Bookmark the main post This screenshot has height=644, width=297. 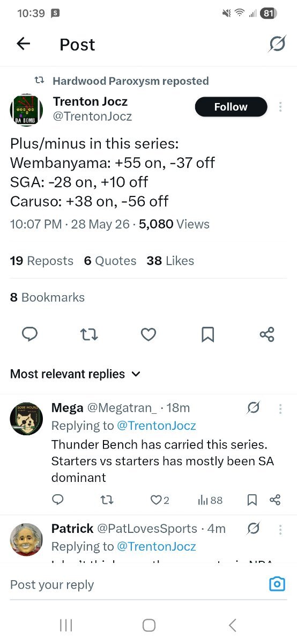207,335
